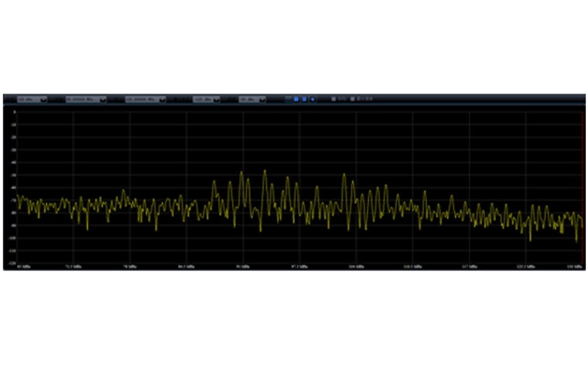Click the 130 MHz label on the frequency axis
588x391 pixels.
575,267
